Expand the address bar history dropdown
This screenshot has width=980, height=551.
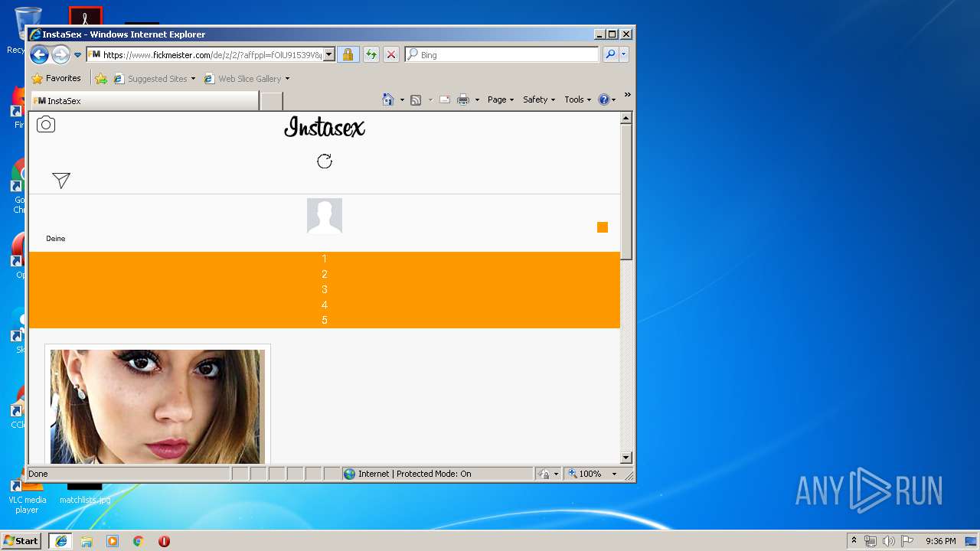pyautogui.click(x=329, y=54)
